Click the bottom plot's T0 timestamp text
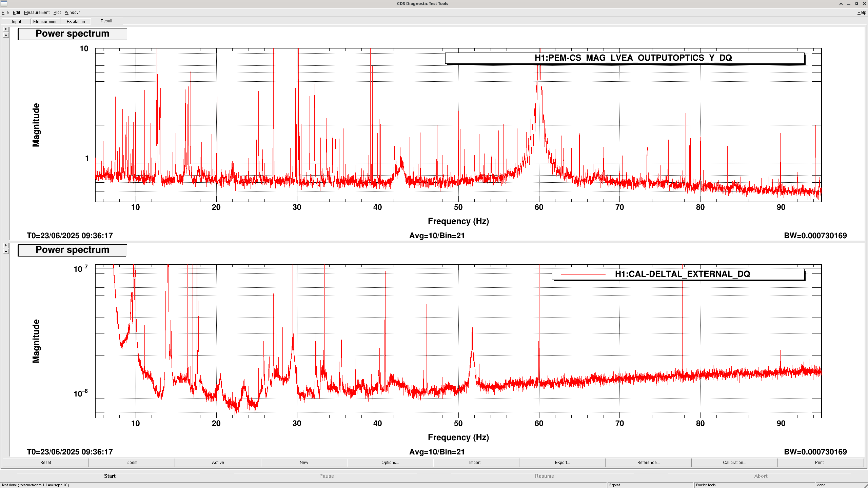Image resolution: width=868 pixels, height=488 pixels. coord(70,452)
